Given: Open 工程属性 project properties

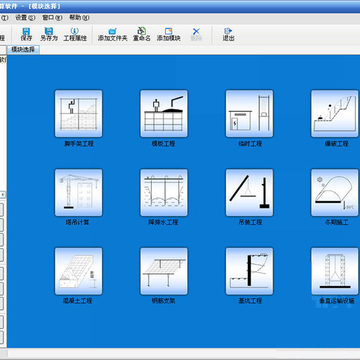Looking at the screenshot, I should point(75,34).
